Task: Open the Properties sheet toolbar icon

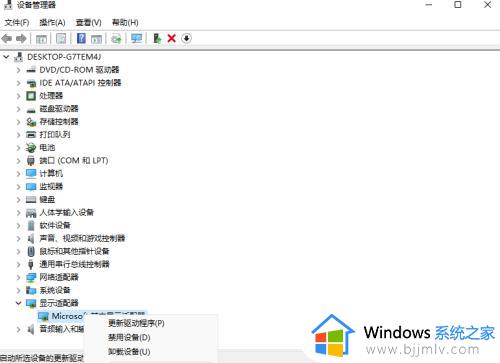Action: coord(61,39)
